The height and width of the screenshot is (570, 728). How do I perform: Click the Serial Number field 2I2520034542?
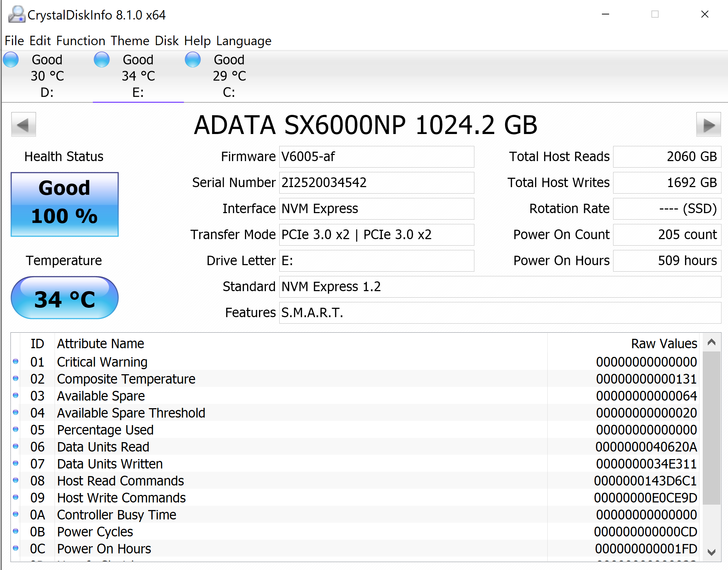pos(376,183)
